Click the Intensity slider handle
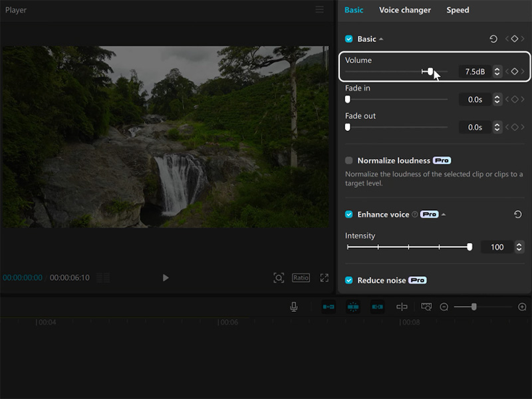 point(469,247)
